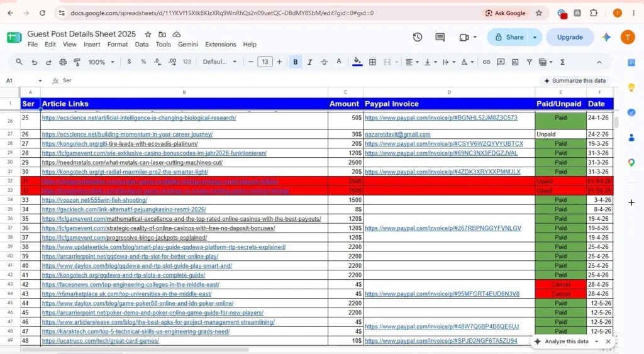Open more number formats 123 dropdown
This screenshot has height=354, width=644.
point(187,62)
